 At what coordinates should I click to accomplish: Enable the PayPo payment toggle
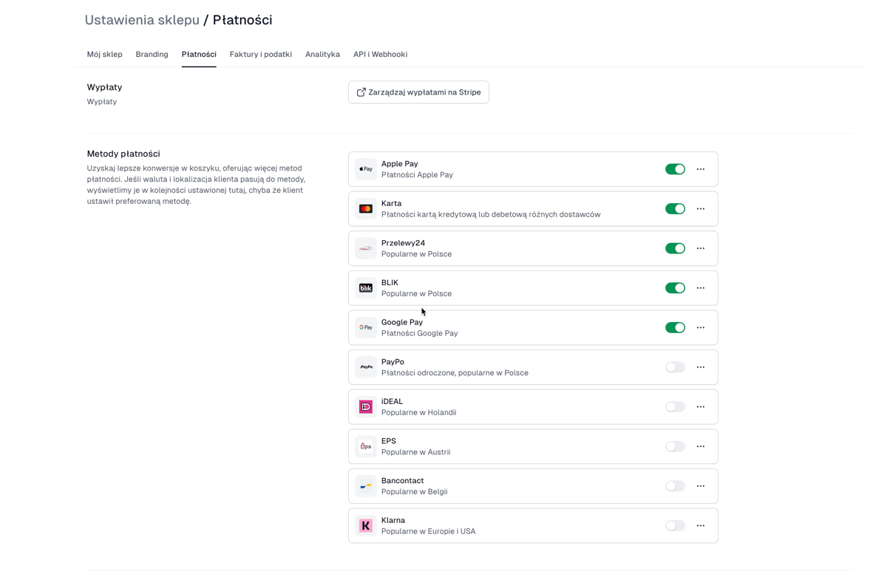tap(675, 367)
